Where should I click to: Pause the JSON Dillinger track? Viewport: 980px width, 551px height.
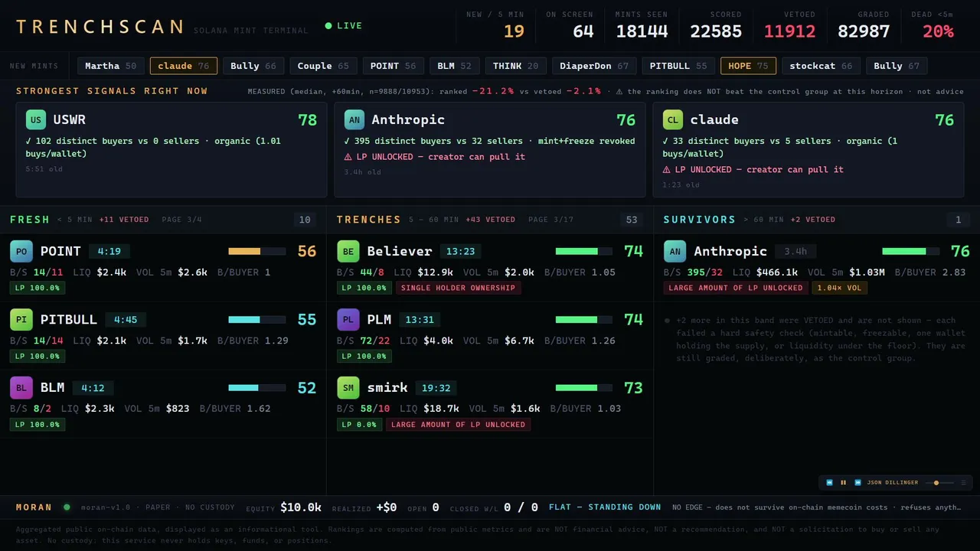(x=844, y=483)
